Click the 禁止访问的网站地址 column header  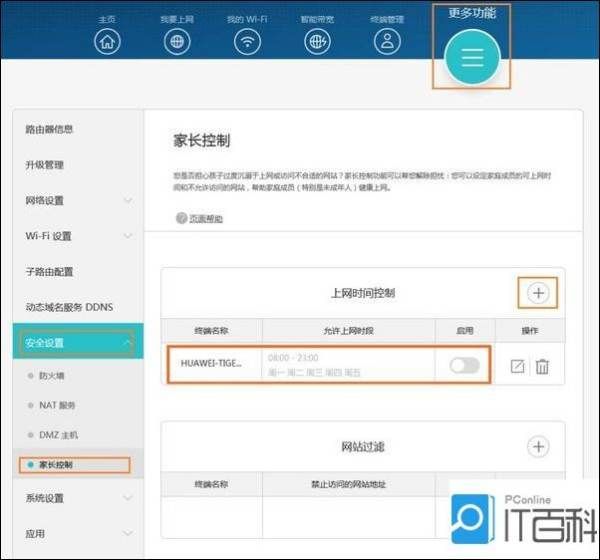pyautogui.click(x=349, y=484)
